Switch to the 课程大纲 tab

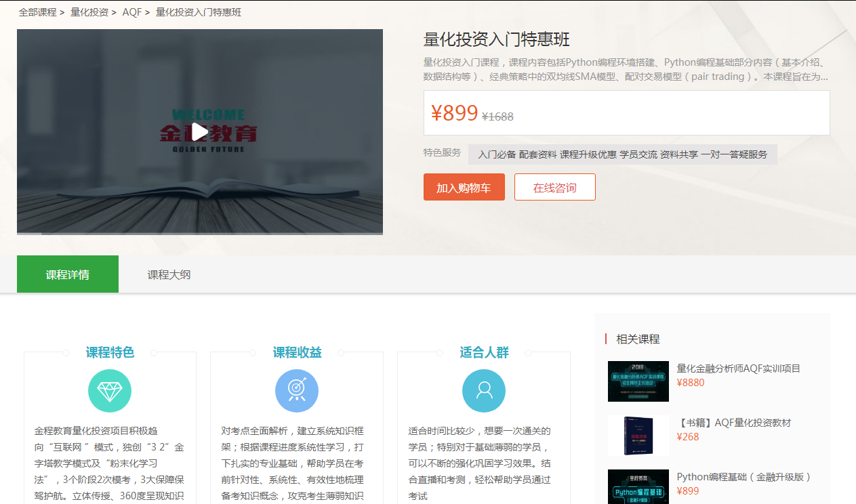[x=168, y=274]
